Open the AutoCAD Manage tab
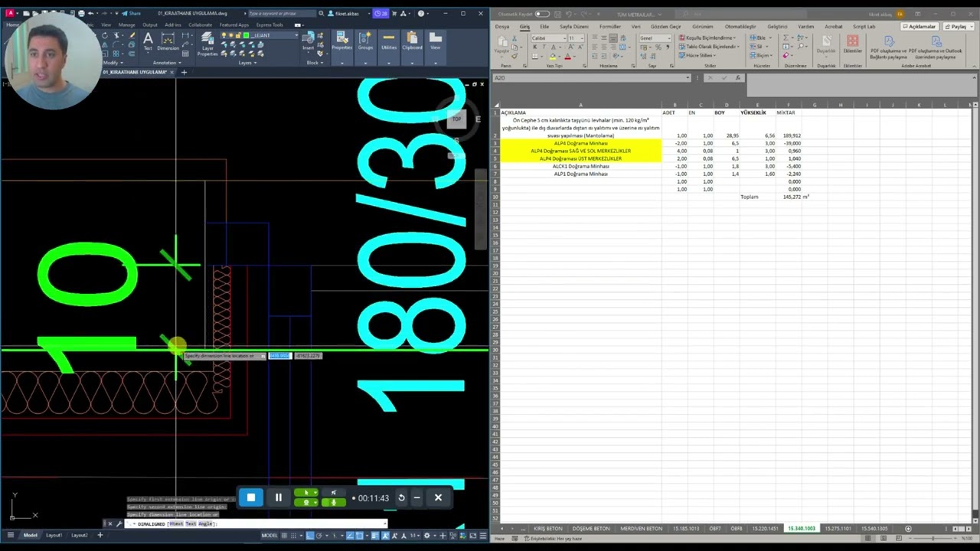 pos(126,24)
